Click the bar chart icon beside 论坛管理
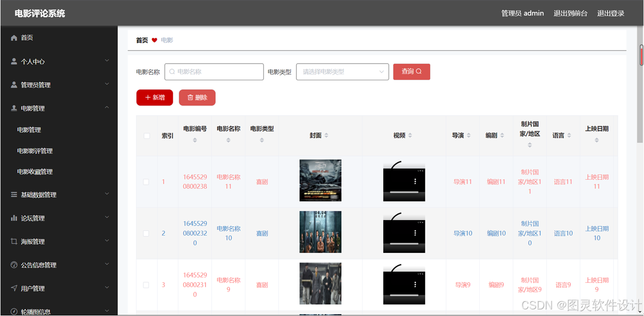The image size is (644, 316). pyautogui.click(x=14, y=218)
